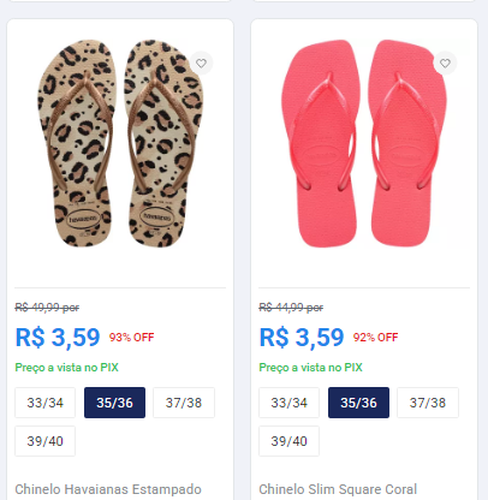
Task: Select size 33/34 for coral Slim Square
Action: [x=289, y=403]
